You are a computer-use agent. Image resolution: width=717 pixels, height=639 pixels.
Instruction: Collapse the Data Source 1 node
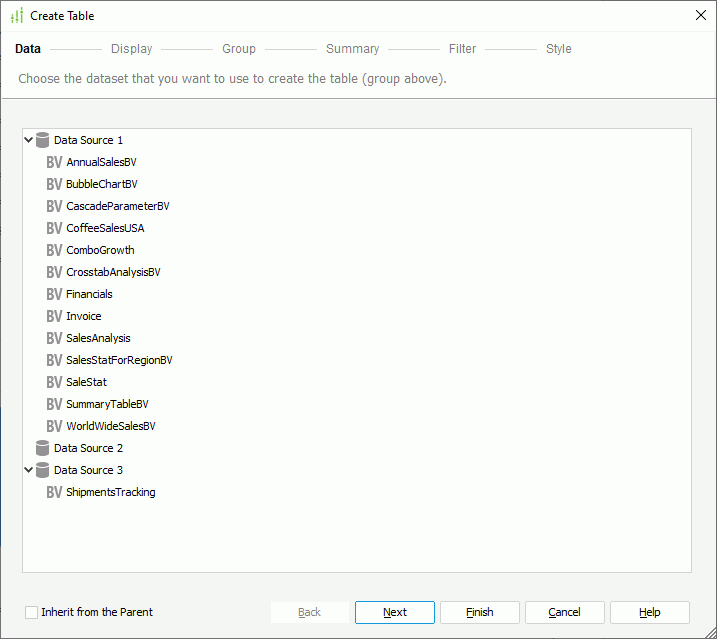(x=28, y=140)
